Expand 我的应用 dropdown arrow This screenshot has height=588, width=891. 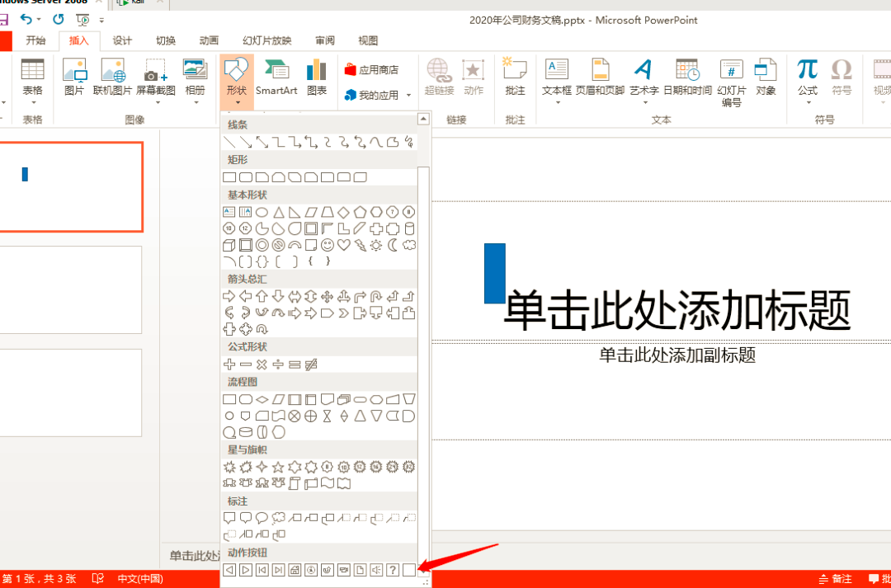point(408,96)
